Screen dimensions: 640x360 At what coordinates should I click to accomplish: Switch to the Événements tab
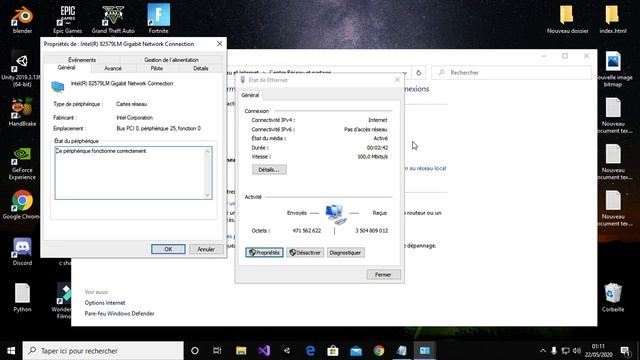click(82, 60)
